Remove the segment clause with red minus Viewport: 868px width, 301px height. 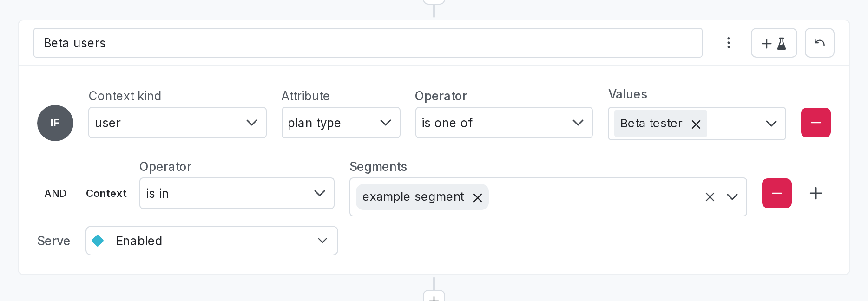tap(776, 193)
